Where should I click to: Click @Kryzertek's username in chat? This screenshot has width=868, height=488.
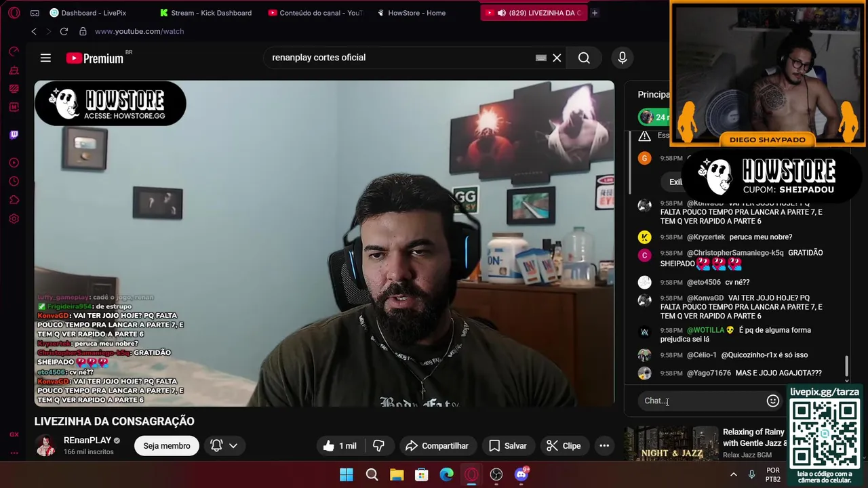point(706,237)
